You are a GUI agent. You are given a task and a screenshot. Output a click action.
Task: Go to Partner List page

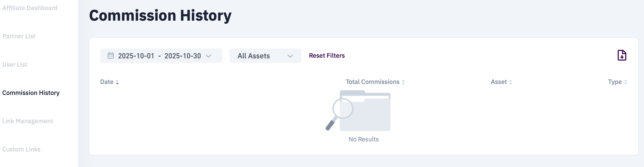click(19, 36)
